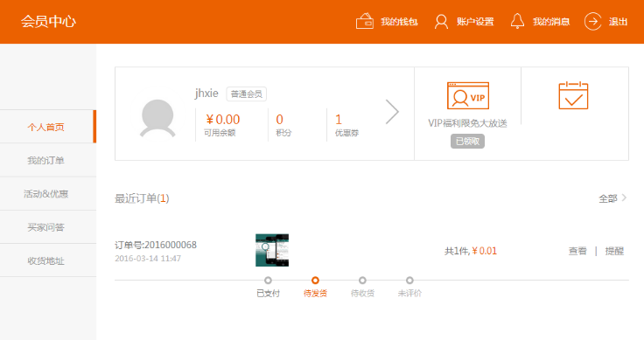
Task: Open the wallet icon in header
Action: pyautogui.click(x=365, y=21)
